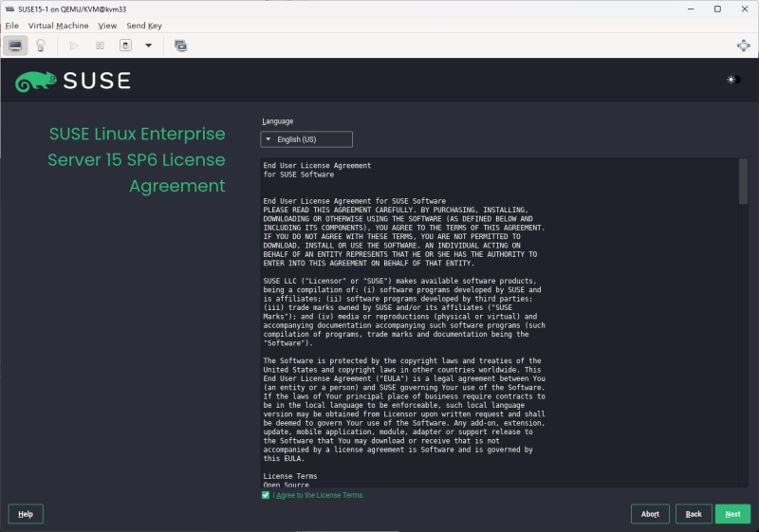Close the virtual machine window
This screenshot has height=532, width=759.
[x=745, y=9]
